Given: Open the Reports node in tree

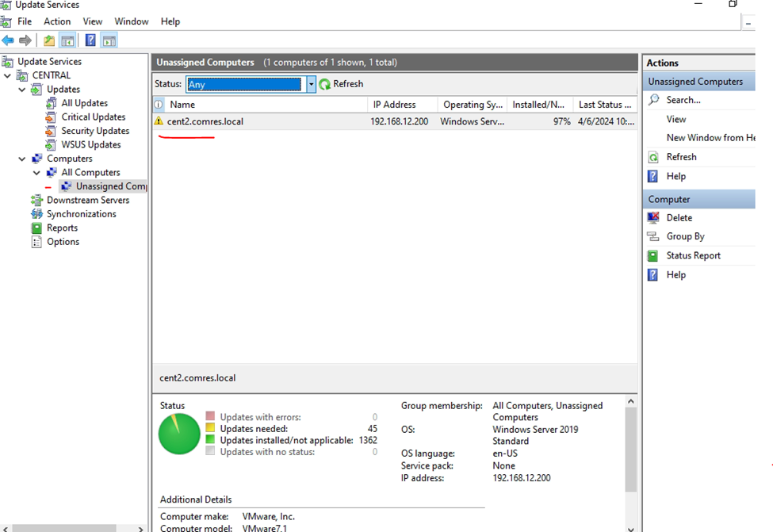Looking at the screenshot, I should 62,228.
